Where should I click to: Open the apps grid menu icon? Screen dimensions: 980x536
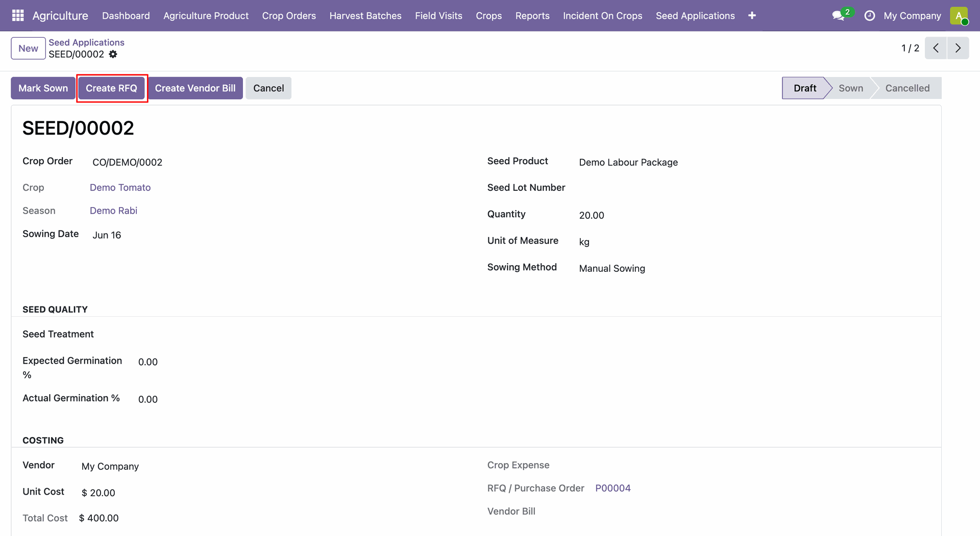point(18,16)
